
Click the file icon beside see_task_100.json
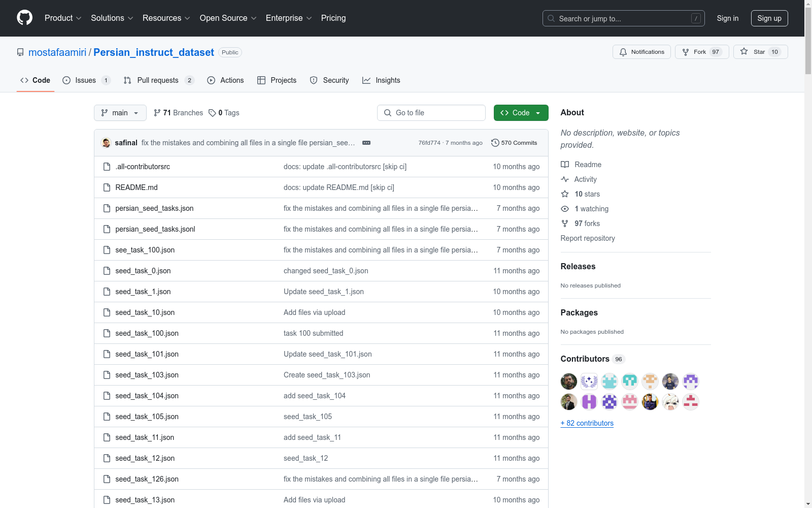[107, 250]
